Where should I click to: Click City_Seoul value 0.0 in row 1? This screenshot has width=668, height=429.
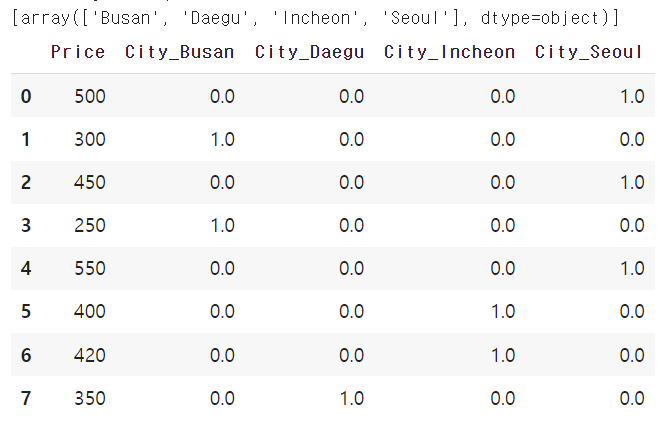(x=632, y=139)
